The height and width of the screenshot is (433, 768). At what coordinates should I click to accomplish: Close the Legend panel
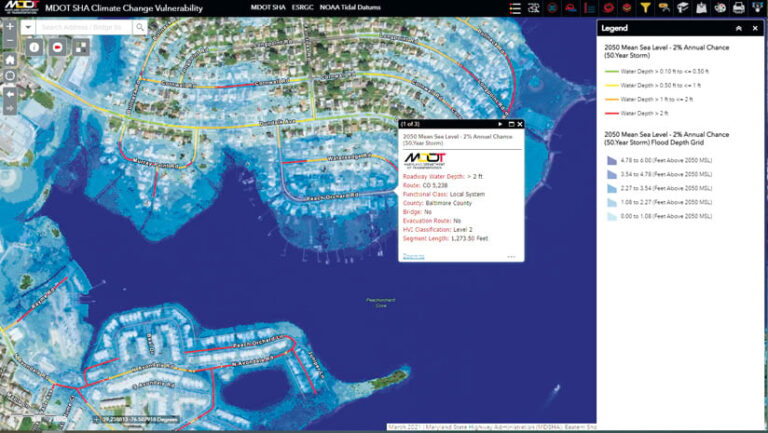(755, 28)
